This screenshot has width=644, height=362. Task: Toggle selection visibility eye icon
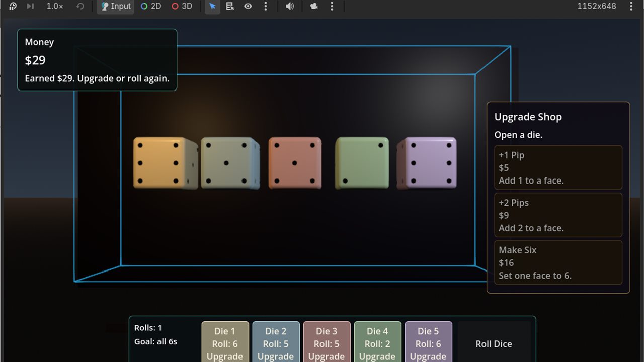point(248,6)
